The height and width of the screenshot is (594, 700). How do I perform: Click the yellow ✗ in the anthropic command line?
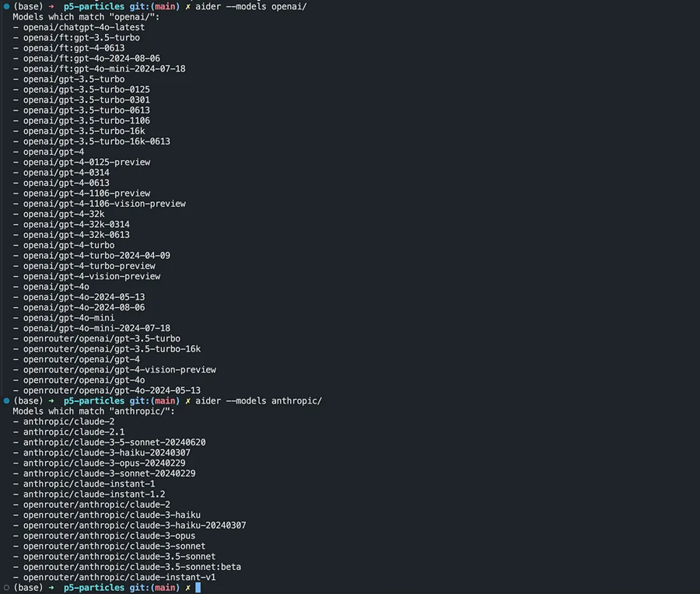(x=187, y=400)
